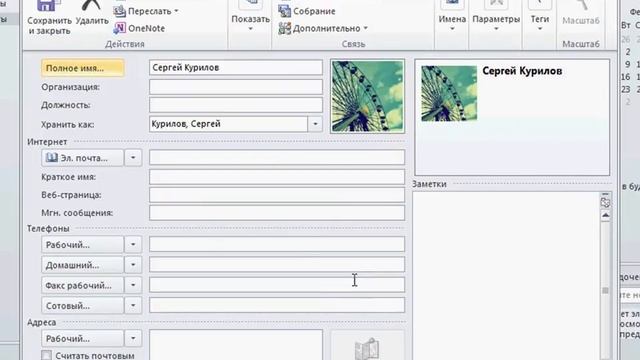Viewport: 640px width, 360px height.
Task: Click Save and Close button
Action: pos(49,18)
